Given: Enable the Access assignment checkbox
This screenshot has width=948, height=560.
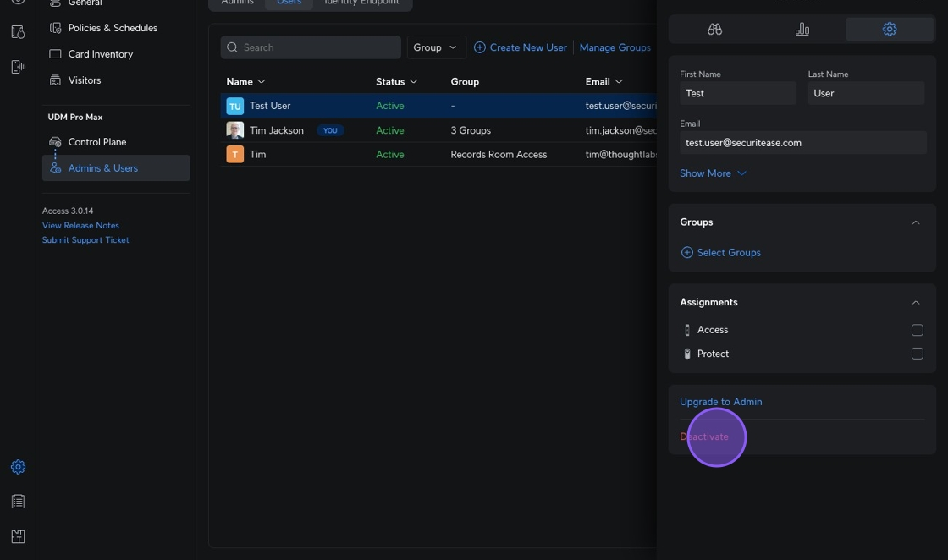Looking at the screenshot, I should 917,330.
